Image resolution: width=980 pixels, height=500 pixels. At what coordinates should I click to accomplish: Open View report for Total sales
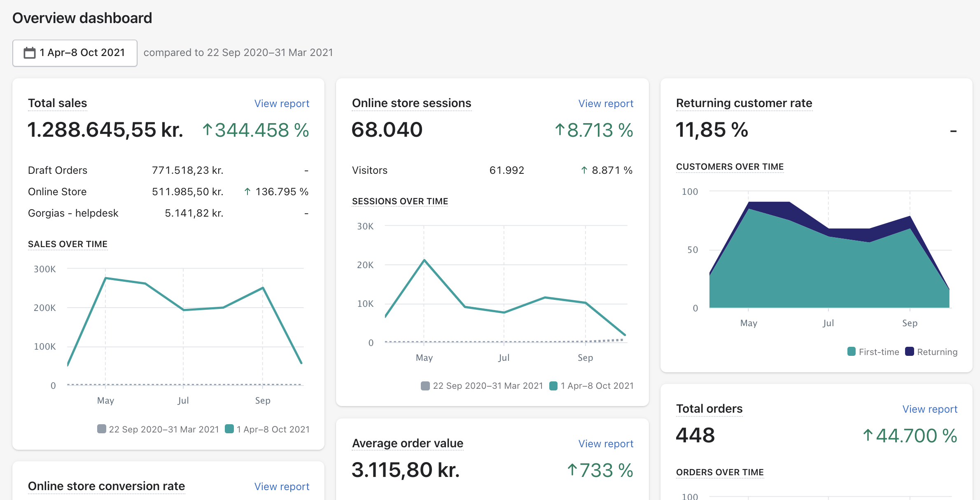(x=282, y=103)
